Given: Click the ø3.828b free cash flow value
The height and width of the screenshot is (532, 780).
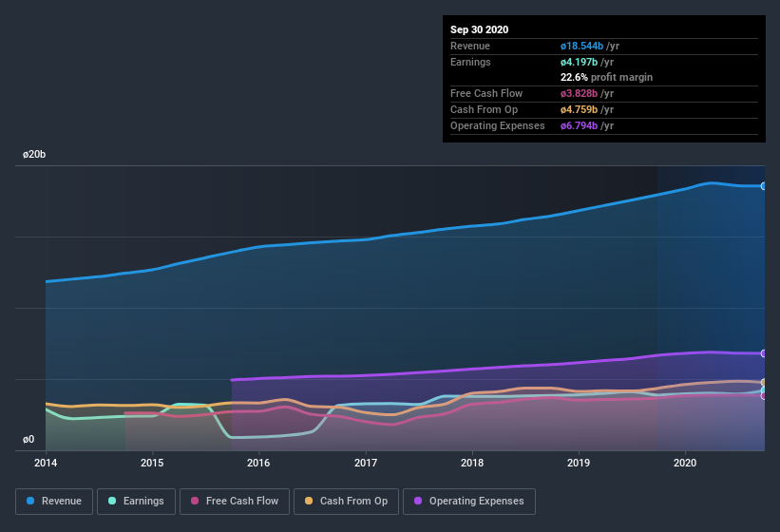Looking at the screenshot, I should 579,93.
